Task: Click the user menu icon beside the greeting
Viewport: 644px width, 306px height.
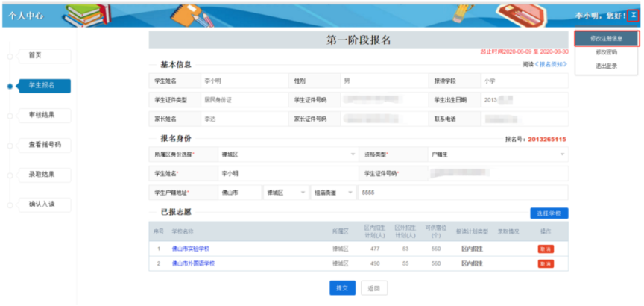Action: click(x=633, y=15)
